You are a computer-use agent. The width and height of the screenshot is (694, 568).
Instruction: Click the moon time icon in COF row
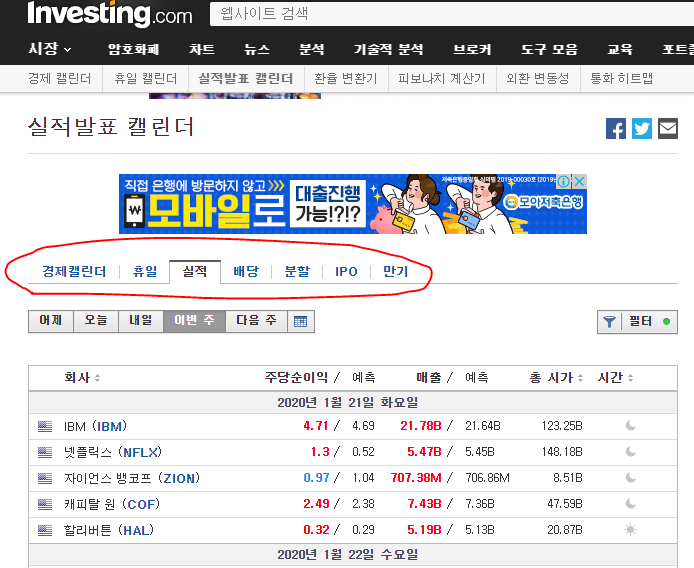pos(631,504)
